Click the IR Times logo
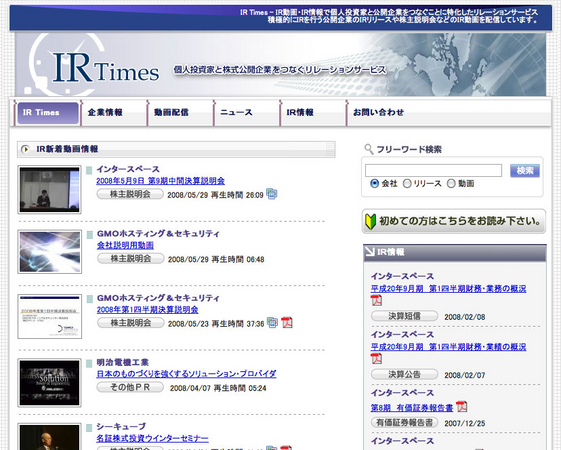The width and height of the screenshot is (561, 450). click(106, 68)
